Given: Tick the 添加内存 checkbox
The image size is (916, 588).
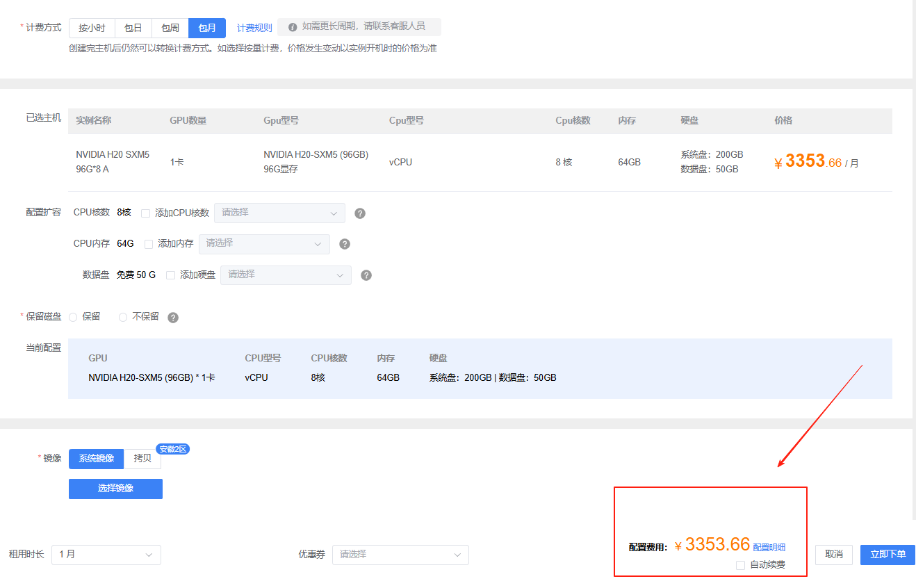Looking at the screenshot, I should [x=149, y=244].
